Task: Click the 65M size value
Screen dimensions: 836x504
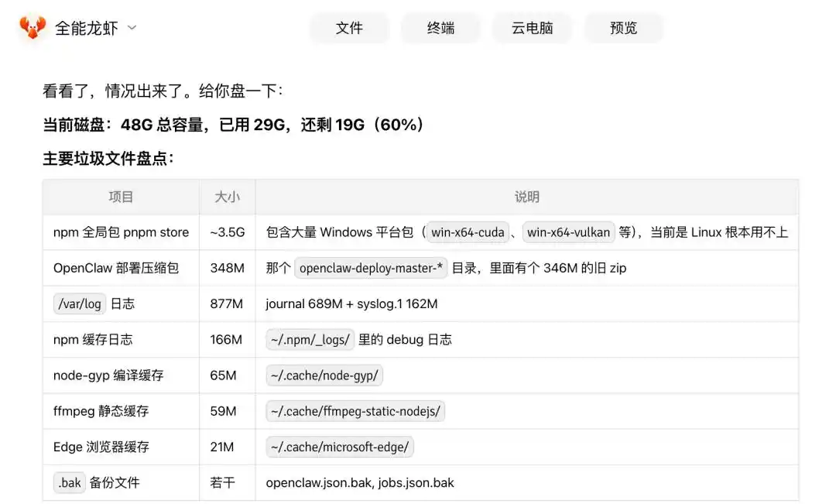Action: pyautogui.click(x=223, y=375)
